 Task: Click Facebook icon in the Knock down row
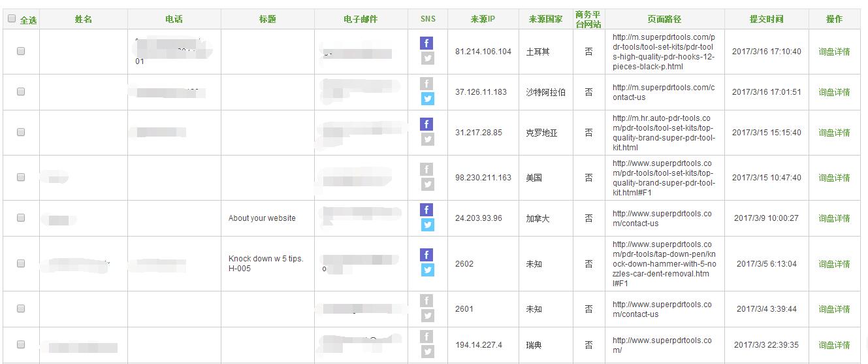(x=426, y=255)
